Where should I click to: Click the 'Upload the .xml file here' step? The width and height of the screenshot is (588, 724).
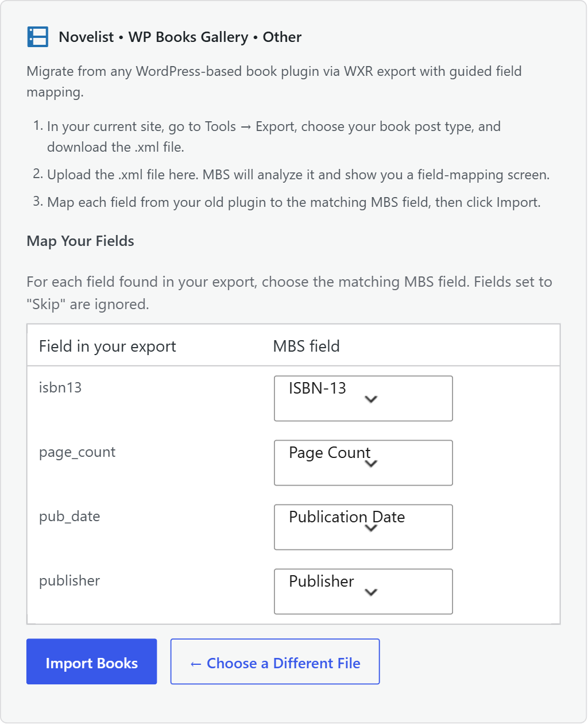point(298,175)
